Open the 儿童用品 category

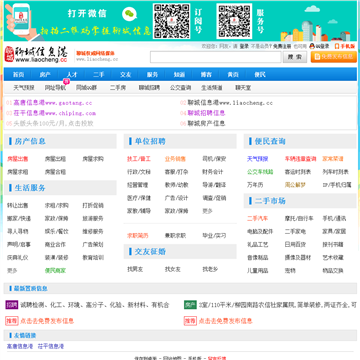click(258, 271)
